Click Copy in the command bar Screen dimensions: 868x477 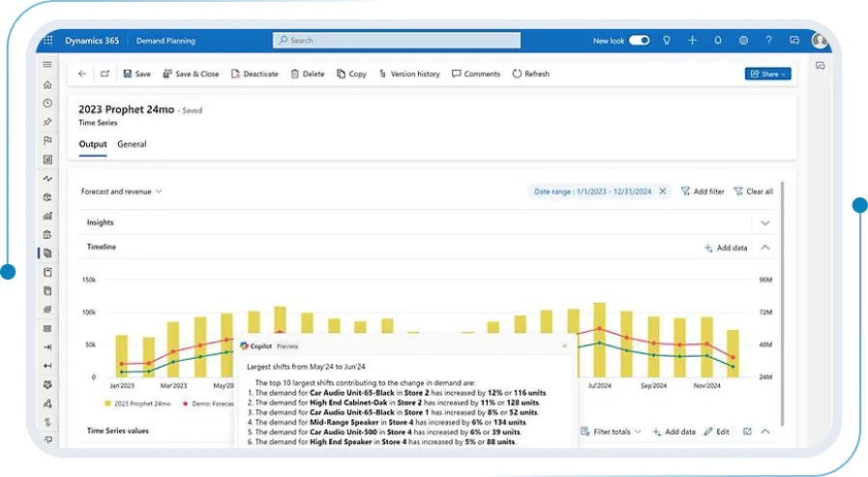[351, 74]
